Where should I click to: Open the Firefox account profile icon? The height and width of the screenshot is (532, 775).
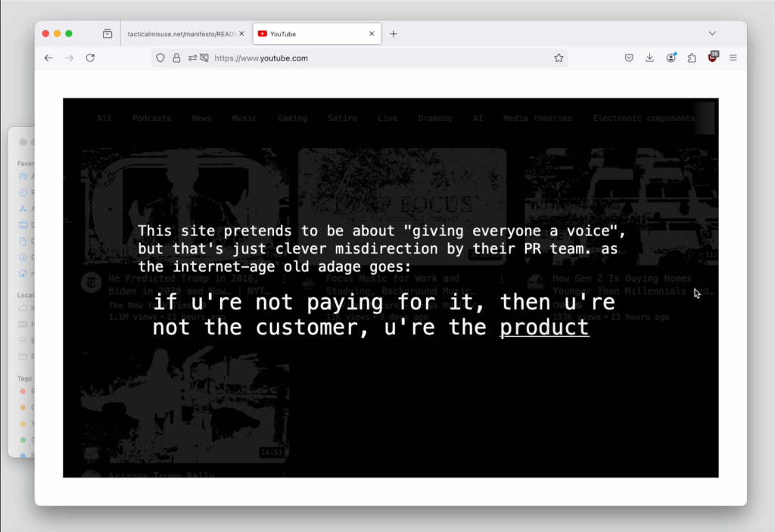tap(671, 58)
